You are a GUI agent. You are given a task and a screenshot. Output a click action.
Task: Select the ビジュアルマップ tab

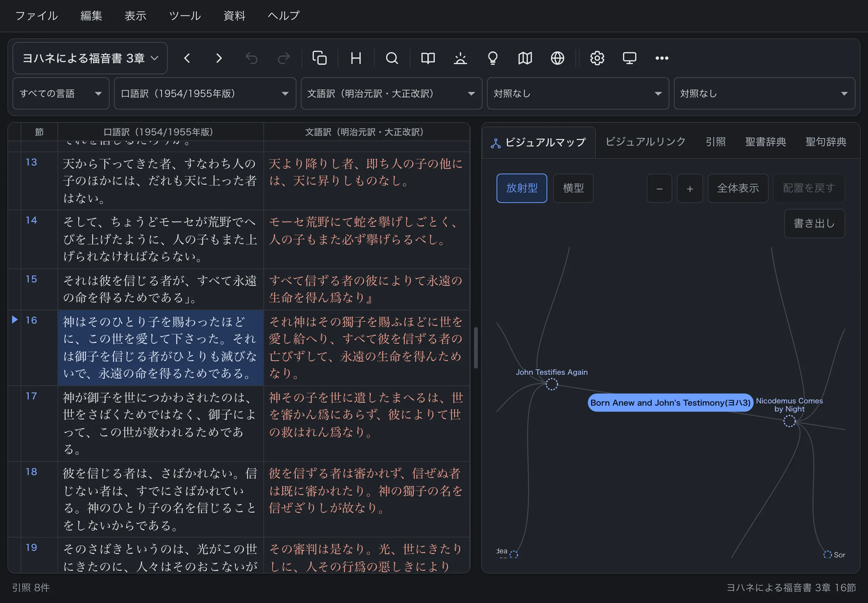(x=539, y=142)
